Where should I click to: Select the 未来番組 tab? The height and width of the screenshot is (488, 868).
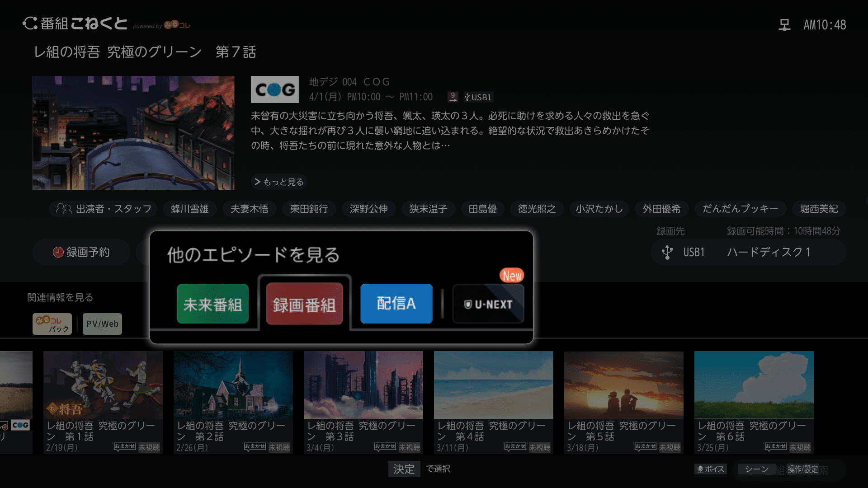[x=212, y=304]
